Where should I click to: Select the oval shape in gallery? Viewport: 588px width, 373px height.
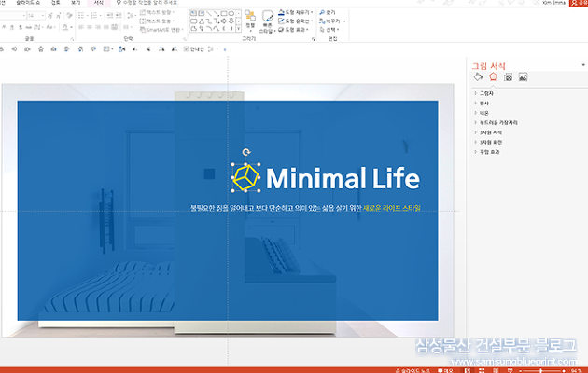coord(231,13)
